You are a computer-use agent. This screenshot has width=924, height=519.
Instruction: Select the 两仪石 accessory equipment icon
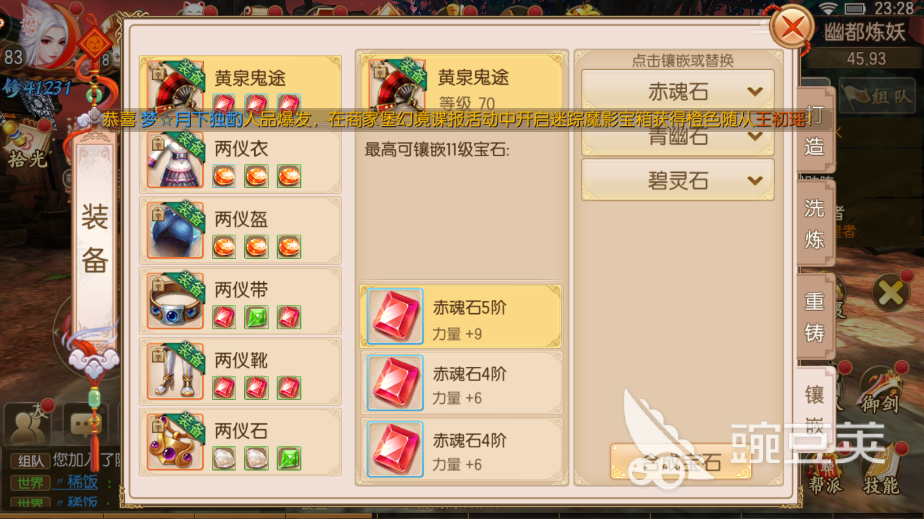coord(176,442)
